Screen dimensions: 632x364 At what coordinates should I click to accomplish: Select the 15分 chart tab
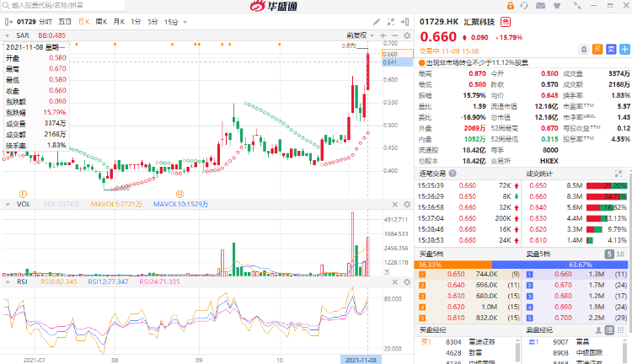pyautogui.click(x=171, y=22)
